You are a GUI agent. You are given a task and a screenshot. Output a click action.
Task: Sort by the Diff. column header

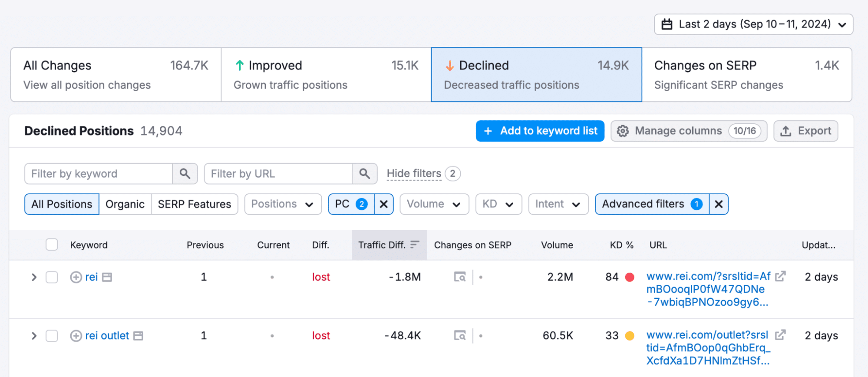tap(320, 245)
